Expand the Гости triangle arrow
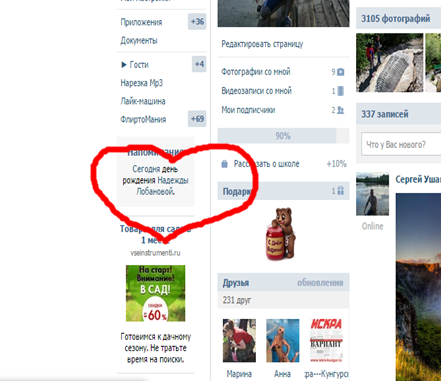 (124, 65)
